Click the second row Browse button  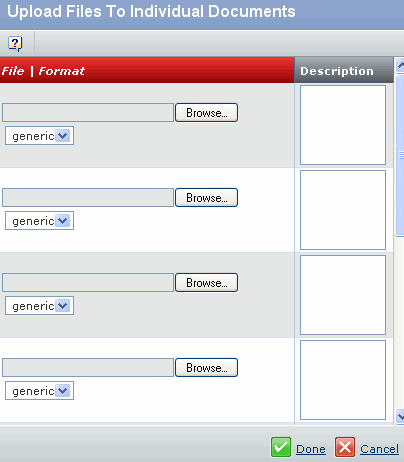pyautogui.click(x=206, y=198)
